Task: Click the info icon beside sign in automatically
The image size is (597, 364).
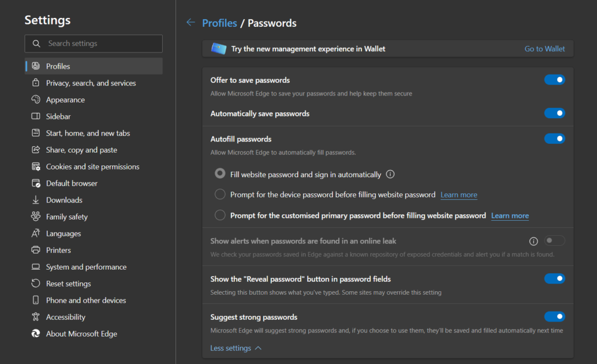Action: click(391, 174)
